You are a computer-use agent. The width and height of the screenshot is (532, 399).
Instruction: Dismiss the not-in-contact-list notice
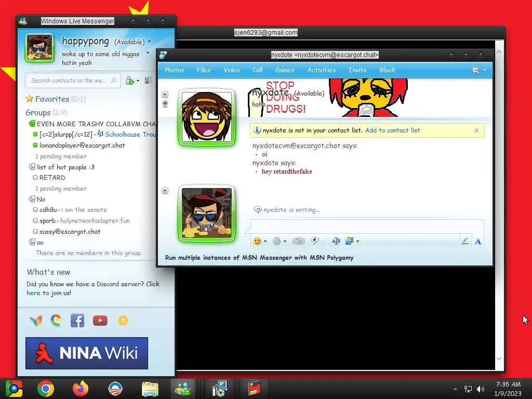[x=476, y=130]
